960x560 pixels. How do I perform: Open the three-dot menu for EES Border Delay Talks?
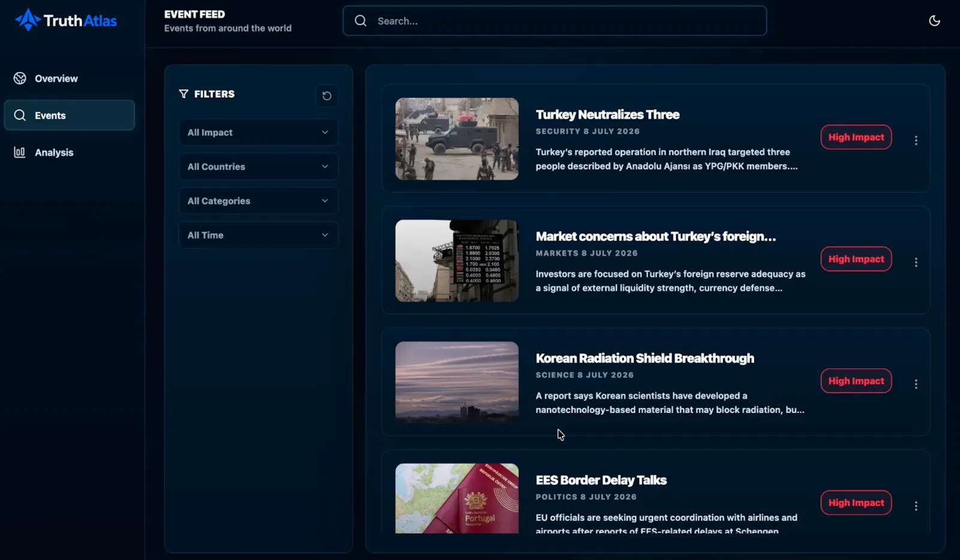[x=916, y=506]
